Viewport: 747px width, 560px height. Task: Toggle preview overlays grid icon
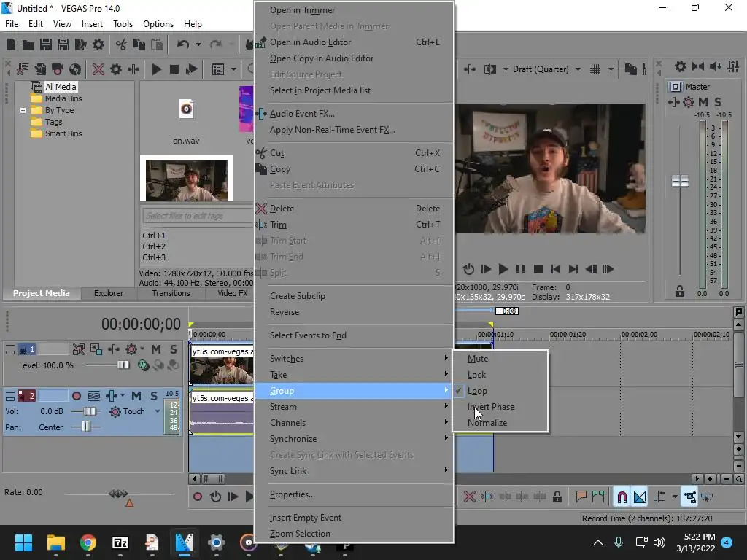click(595, 69)
